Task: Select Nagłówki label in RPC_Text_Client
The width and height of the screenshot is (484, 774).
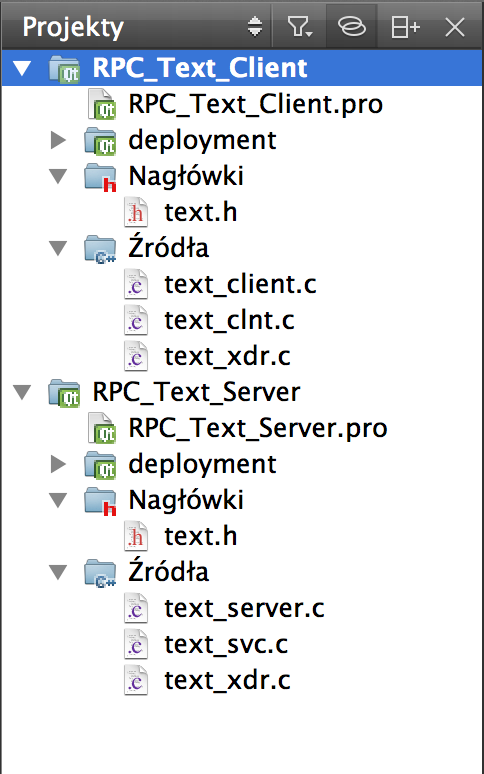Action: pos(186,176)
